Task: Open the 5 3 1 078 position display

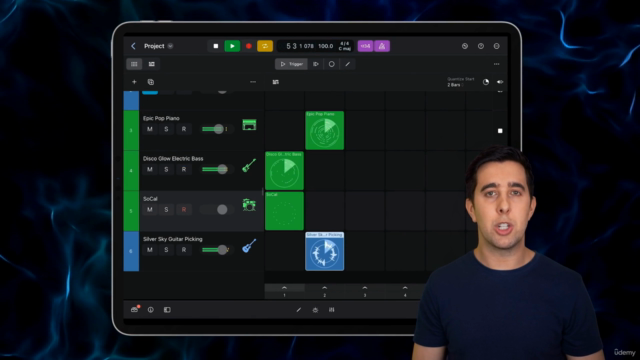Action: coord(300,46)
